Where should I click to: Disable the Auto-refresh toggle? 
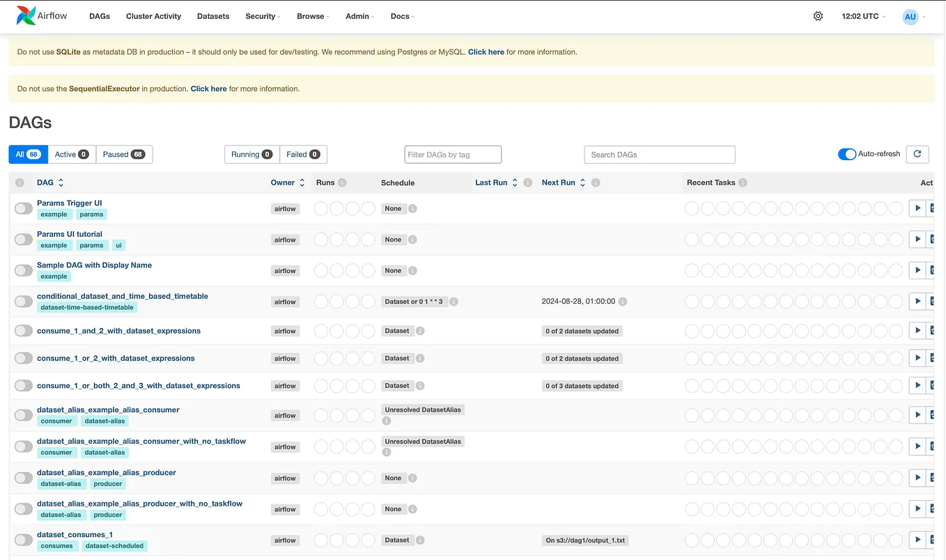tap(847, 154)
